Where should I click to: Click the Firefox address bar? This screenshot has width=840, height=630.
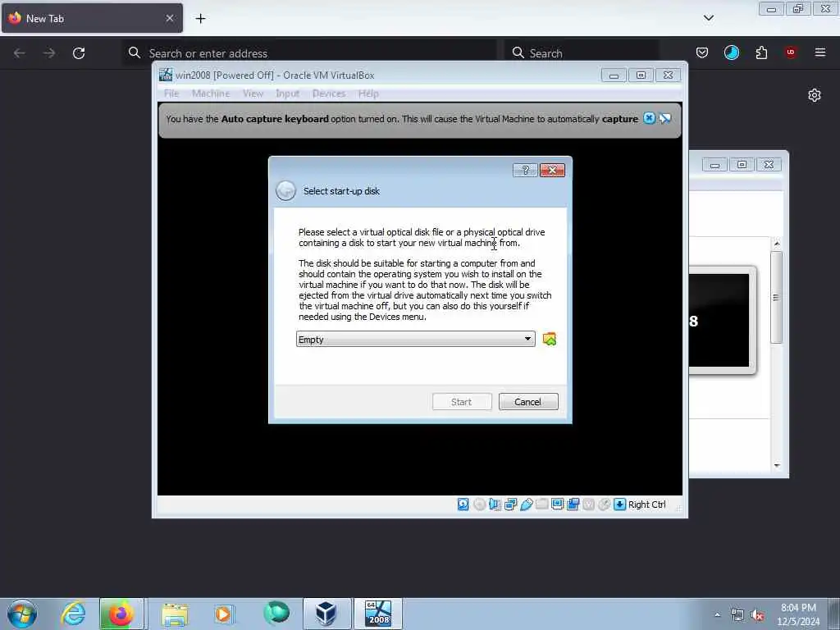311,53
